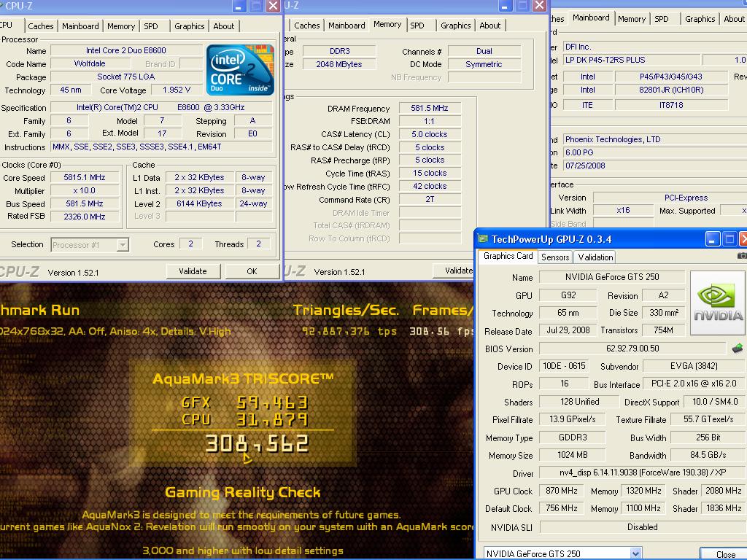The height and width of the screenshot is (560, 747).
Task: Click the memory type DDR3 field
Action: click(x=339, y=51)
